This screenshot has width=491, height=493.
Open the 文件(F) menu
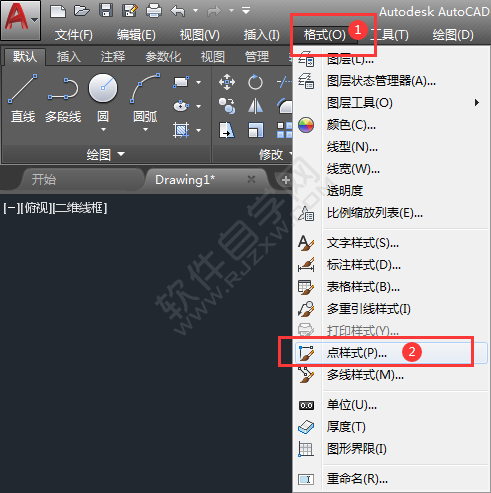pos(74,35)
